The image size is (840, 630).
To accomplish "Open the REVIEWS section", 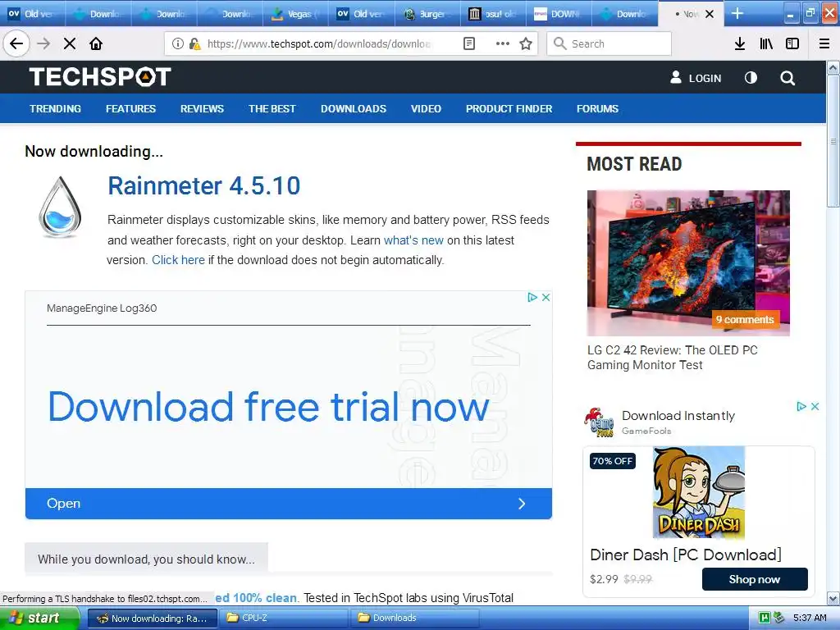I will pos(202,109).
